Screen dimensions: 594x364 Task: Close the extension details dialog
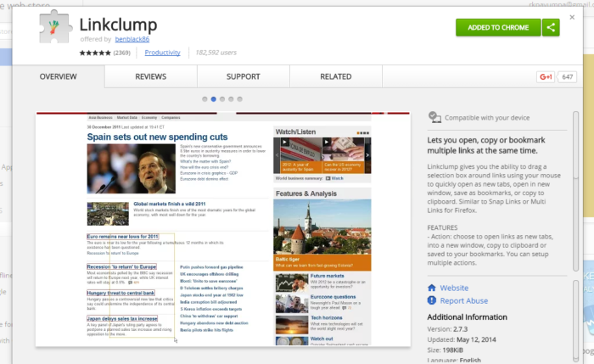pos(572,17)
